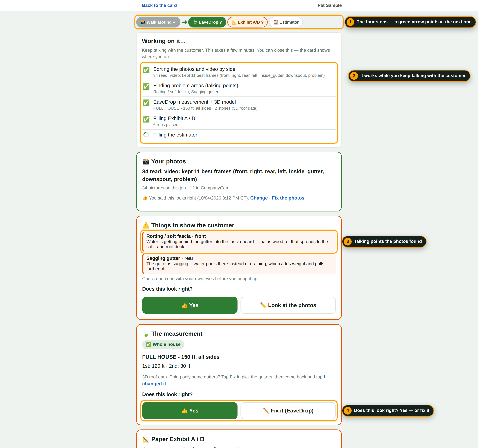
Task: Click the thumbs-up icon beside 'You said this looks right'
Action: (145, 198)
